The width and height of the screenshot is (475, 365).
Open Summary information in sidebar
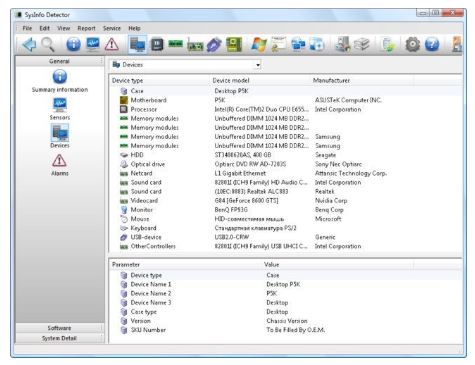click(x=60, y=81)
